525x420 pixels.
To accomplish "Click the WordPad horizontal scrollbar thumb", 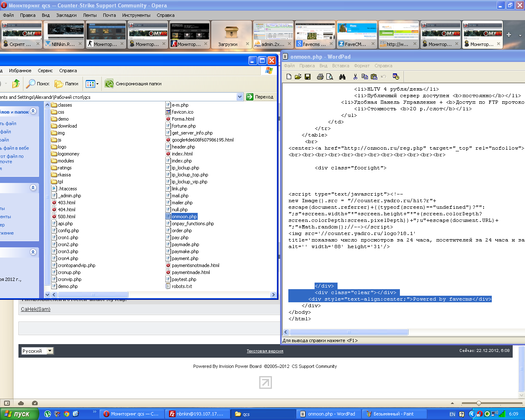I will [349, 332].
